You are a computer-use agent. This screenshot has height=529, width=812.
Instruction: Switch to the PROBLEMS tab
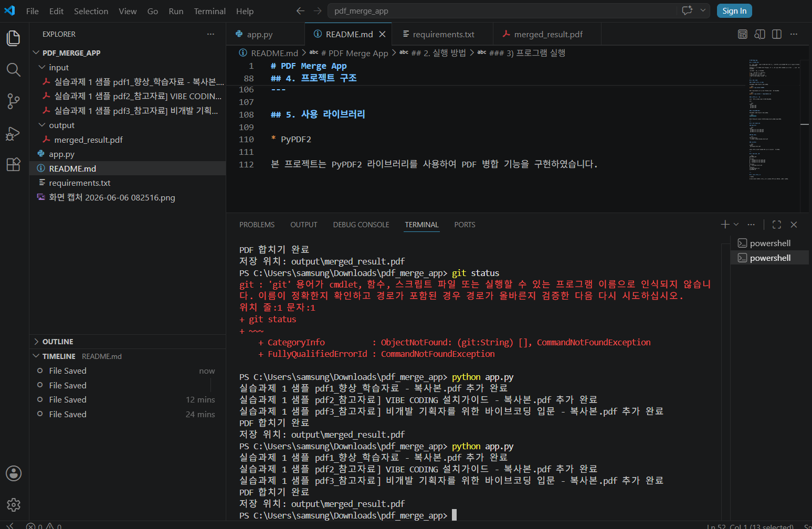click(x=257, y=225)
